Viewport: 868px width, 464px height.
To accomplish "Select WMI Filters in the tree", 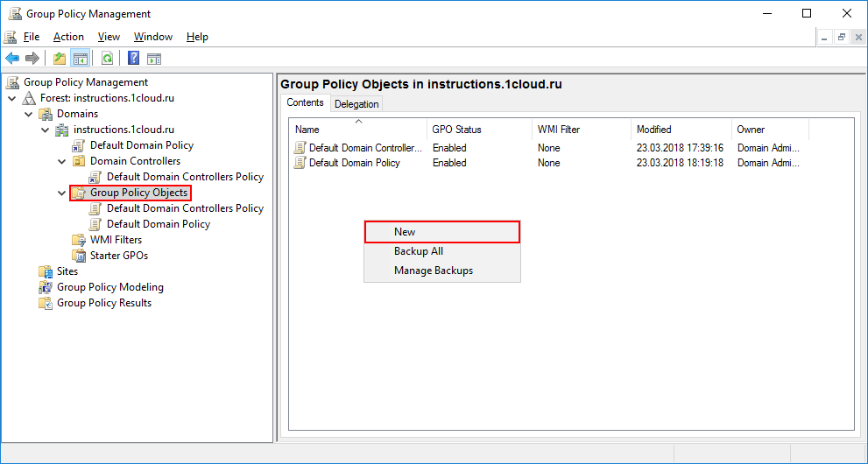I will [x=116, y=240].
